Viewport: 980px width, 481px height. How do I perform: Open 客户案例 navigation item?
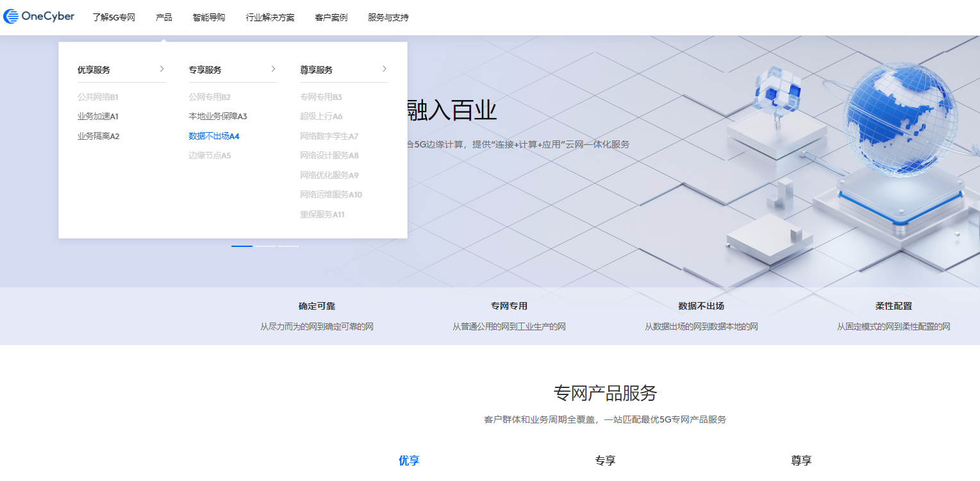(331, 17)
